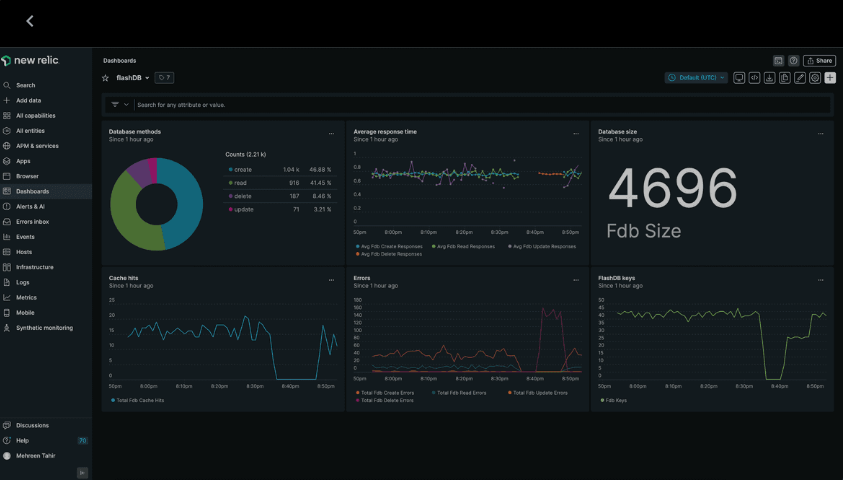843x481 pixels.
Task: Open the filter icon dropdown
Action: [119, 105]
